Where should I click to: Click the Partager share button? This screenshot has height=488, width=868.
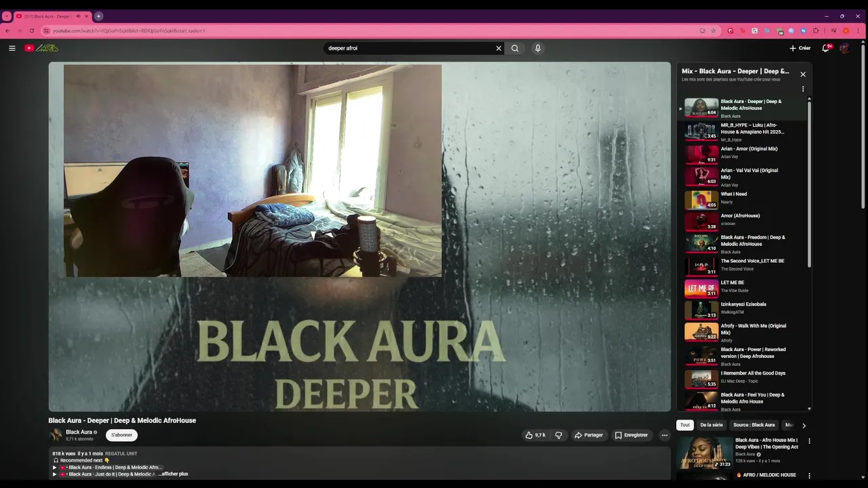point(589,435)
